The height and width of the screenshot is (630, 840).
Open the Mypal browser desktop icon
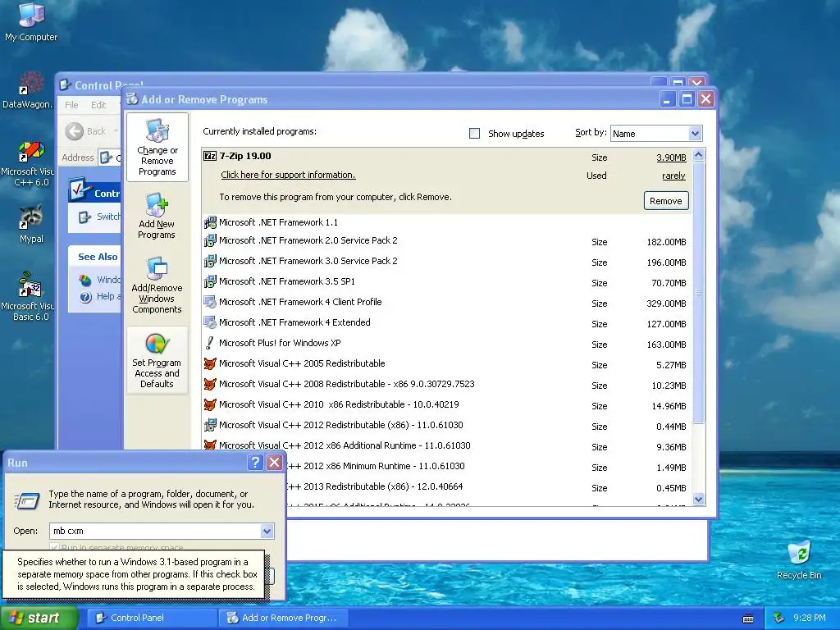(31, 224)
